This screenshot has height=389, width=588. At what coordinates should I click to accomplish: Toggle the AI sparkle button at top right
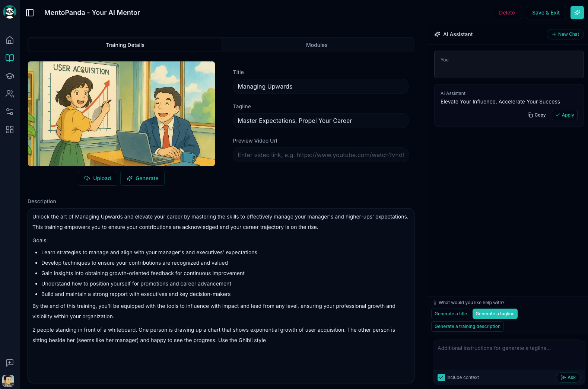[577, 13]
